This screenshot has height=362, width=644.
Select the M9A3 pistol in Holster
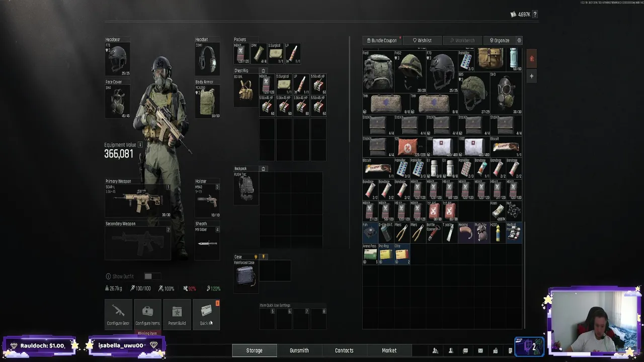tap(207, 201)
